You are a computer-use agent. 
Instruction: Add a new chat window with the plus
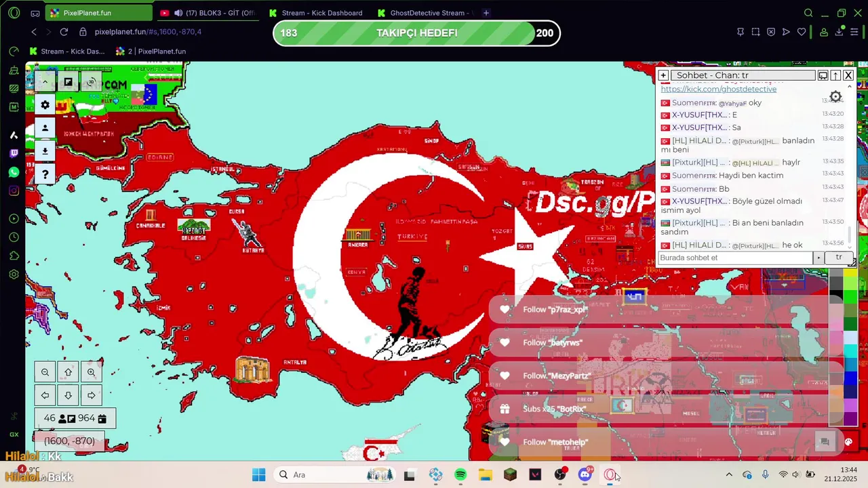click(663, 75)
